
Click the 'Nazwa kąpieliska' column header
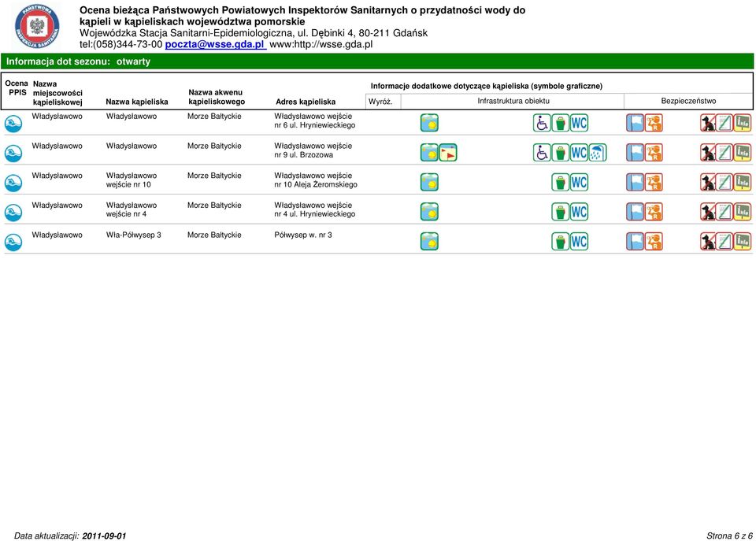coord(137,102)
